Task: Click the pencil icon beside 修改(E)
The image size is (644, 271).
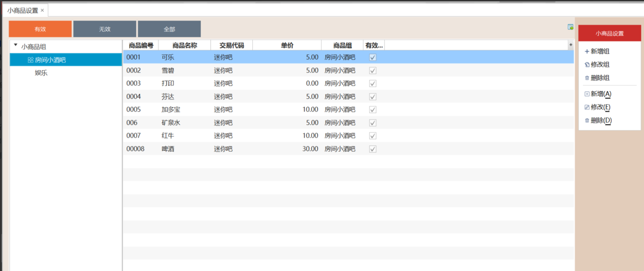Action: tap(587, 107)
